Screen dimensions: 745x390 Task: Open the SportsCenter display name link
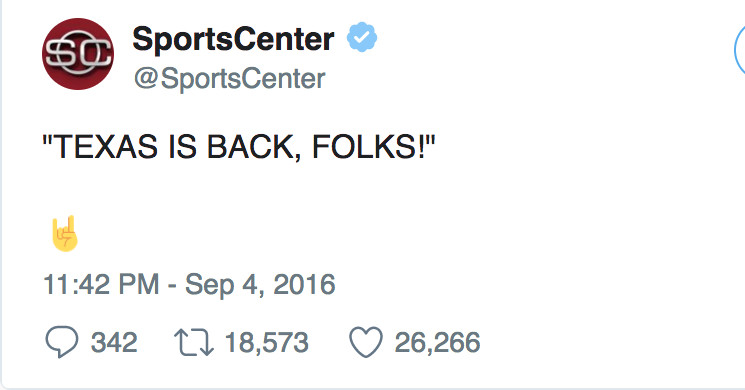click(233, 38)
